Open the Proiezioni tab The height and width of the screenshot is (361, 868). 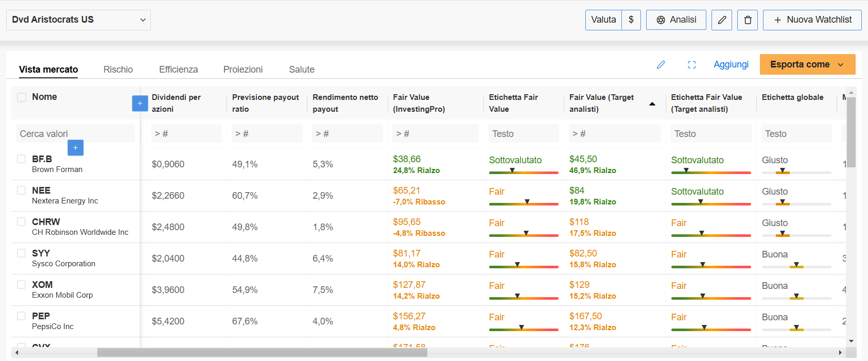(243, 70)
